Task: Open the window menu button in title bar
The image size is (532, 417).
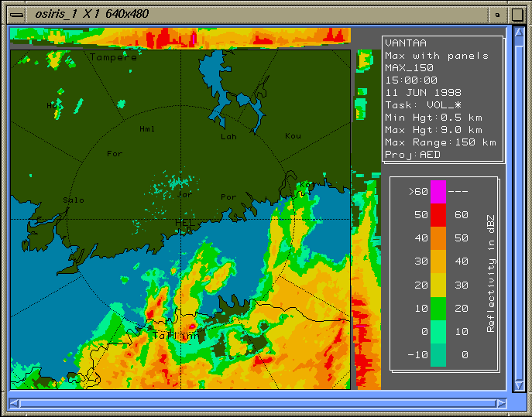Action: pos(15,14)
